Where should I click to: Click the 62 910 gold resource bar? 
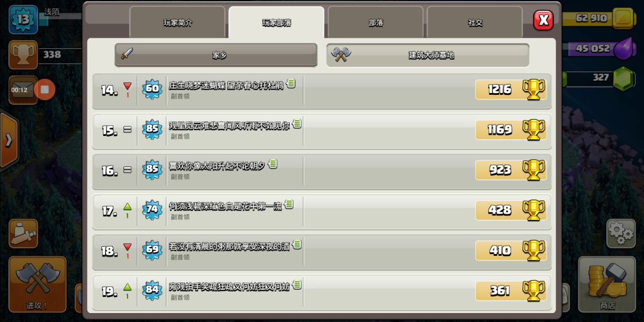tap(600, 18)
